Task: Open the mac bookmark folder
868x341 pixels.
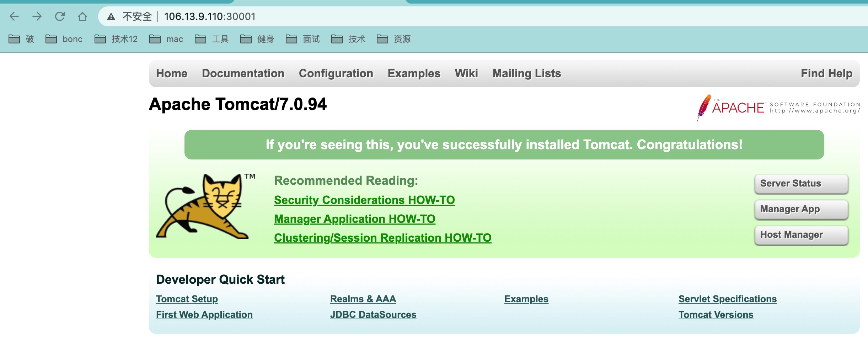Action: [166, 39]
